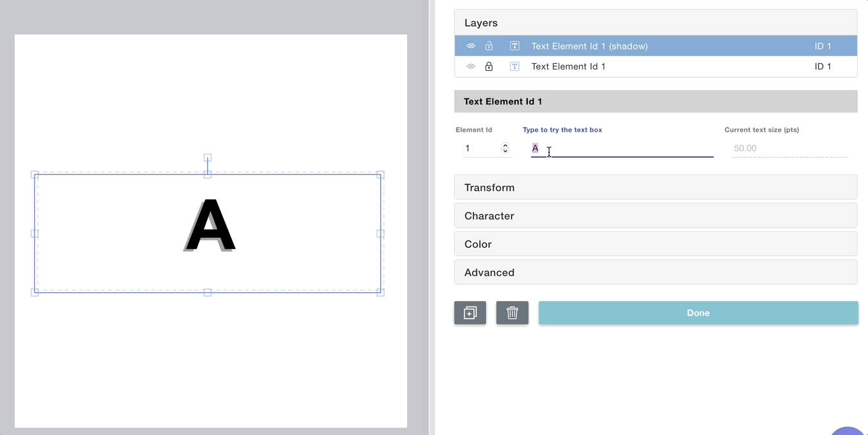
Task: Duplicate the element with the copy icon
Action: coord(470,313)
